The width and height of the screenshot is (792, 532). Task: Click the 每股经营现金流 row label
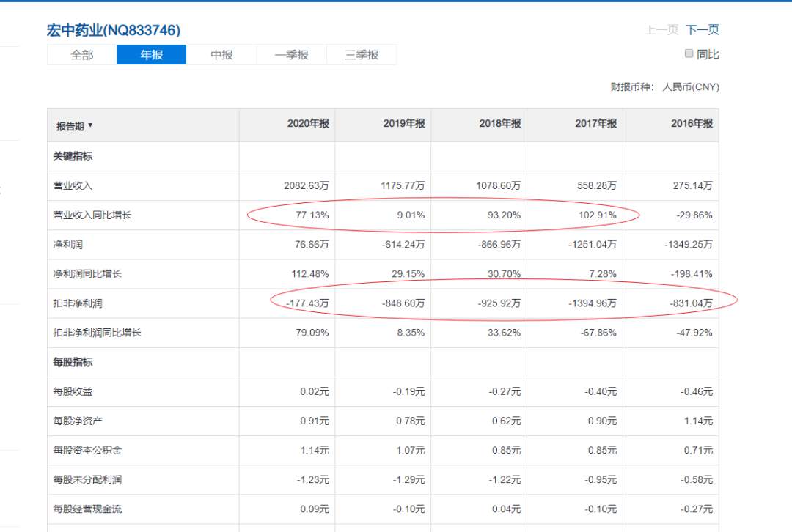click(87, 509)
